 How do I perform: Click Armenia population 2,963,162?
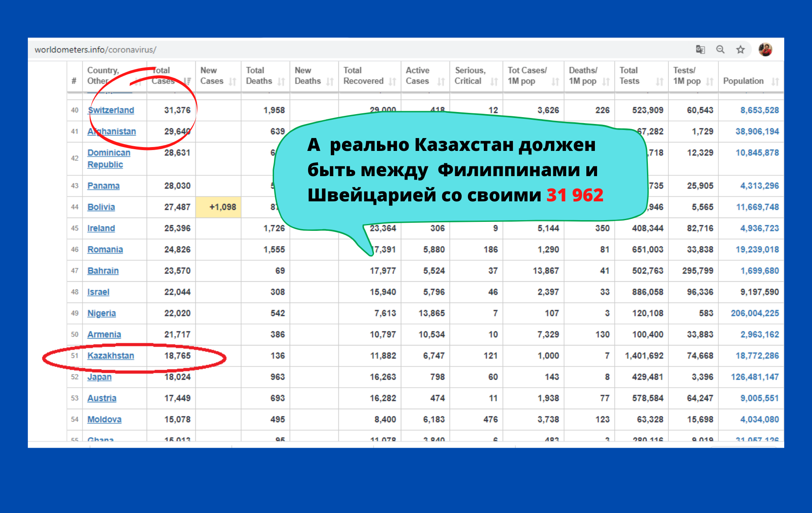pos(759,335)
